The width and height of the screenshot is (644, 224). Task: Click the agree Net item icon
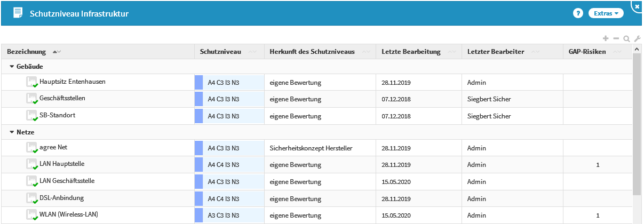tap(32, 148)
